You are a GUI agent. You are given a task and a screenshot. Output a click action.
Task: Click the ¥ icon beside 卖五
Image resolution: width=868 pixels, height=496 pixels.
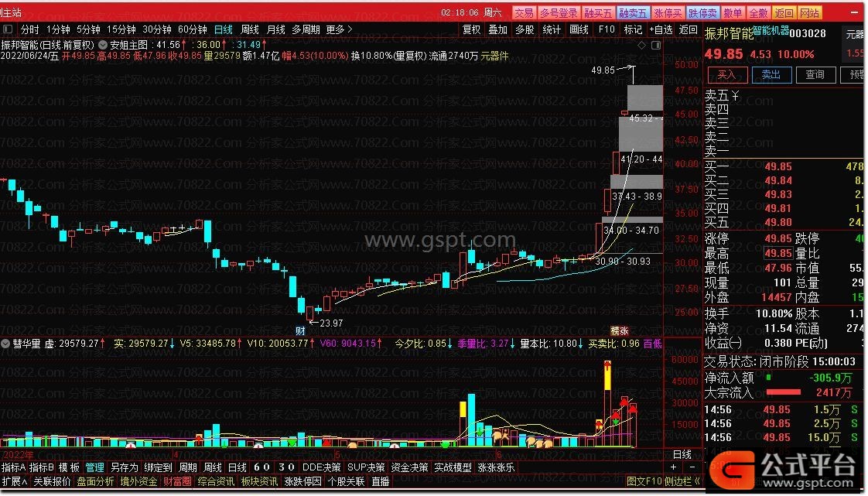point(735,96)
